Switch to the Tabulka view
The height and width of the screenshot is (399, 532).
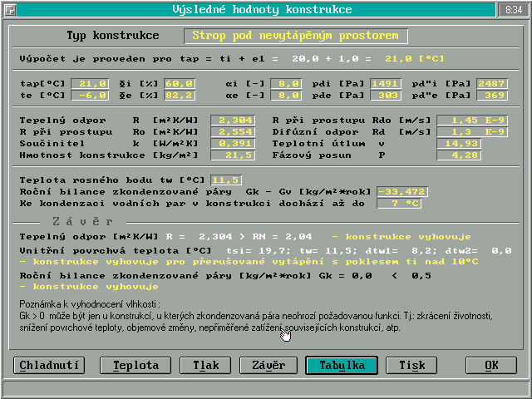tap(341, 365)
